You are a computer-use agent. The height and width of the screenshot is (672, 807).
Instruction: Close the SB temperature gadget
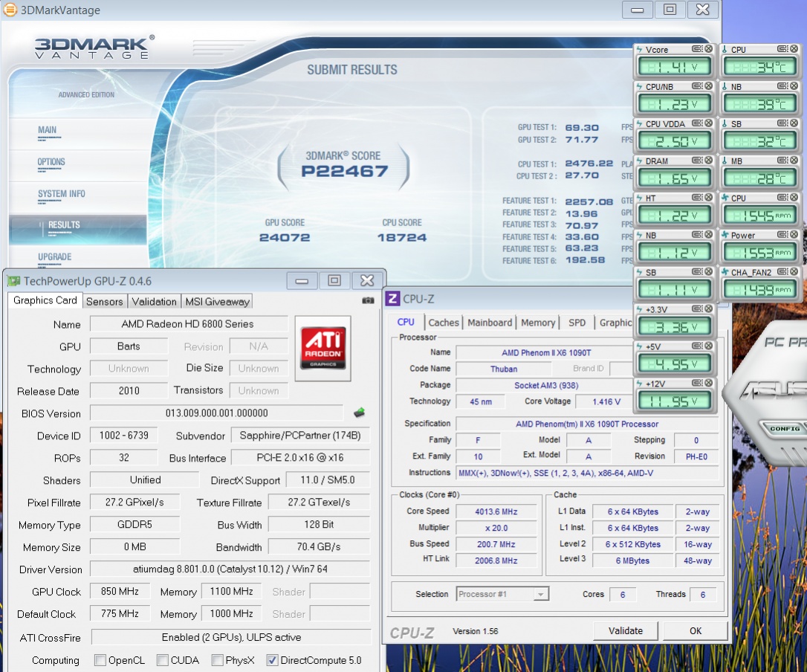(x=794, y=123)
